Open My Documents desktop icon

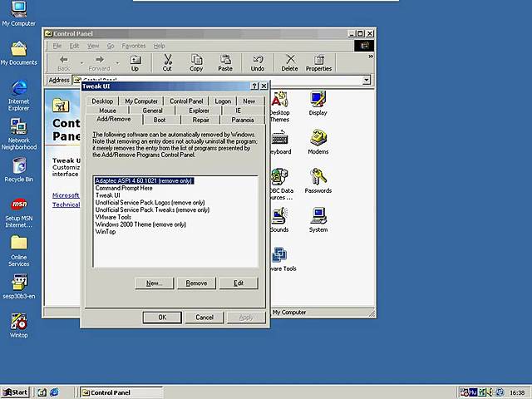(x=18, y=53)
